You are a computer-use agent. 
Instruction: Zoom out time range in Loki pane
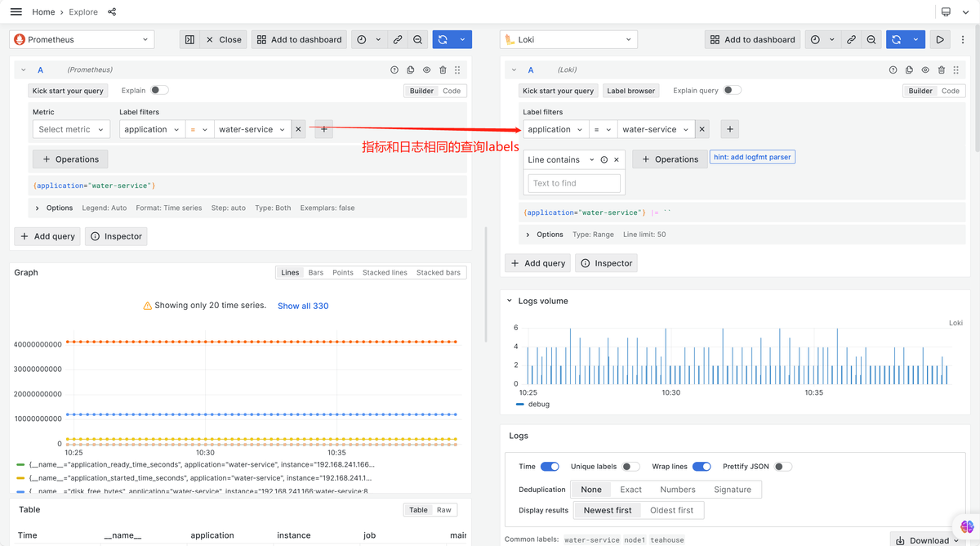(x=871, y=39)
